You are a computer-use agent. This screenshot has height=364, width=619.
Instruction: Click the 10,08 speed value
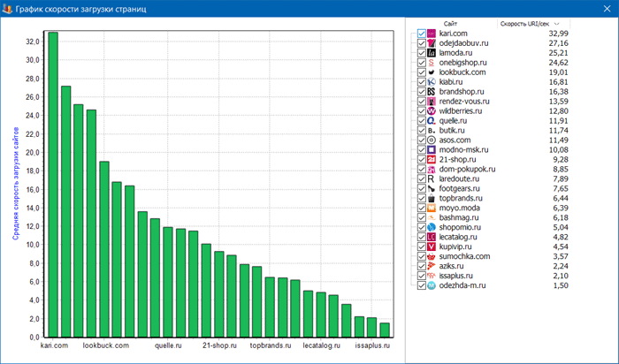(x=558, y=150)
